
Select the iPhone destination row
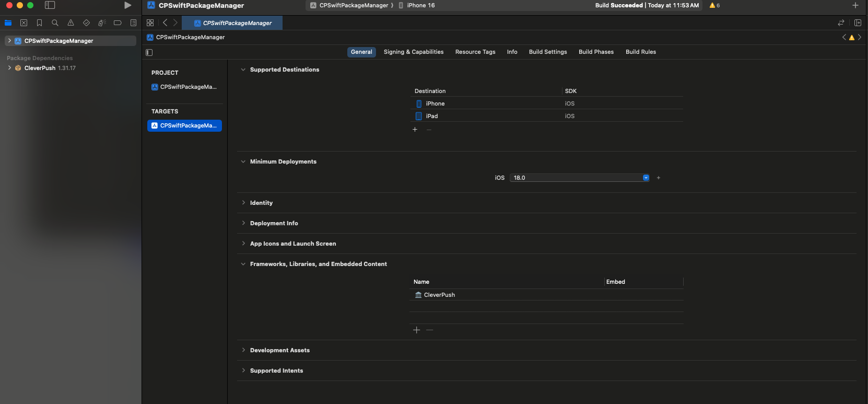[547, 103]
